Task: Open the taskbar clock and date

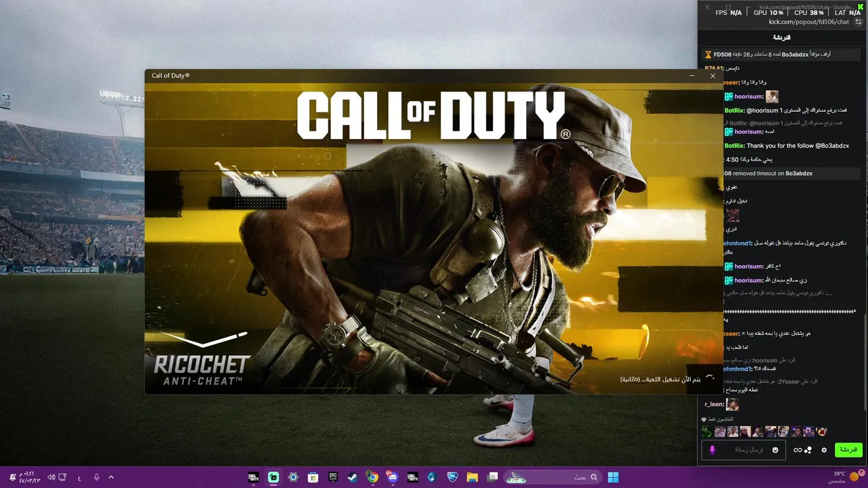Action: [x=29, y=477]
